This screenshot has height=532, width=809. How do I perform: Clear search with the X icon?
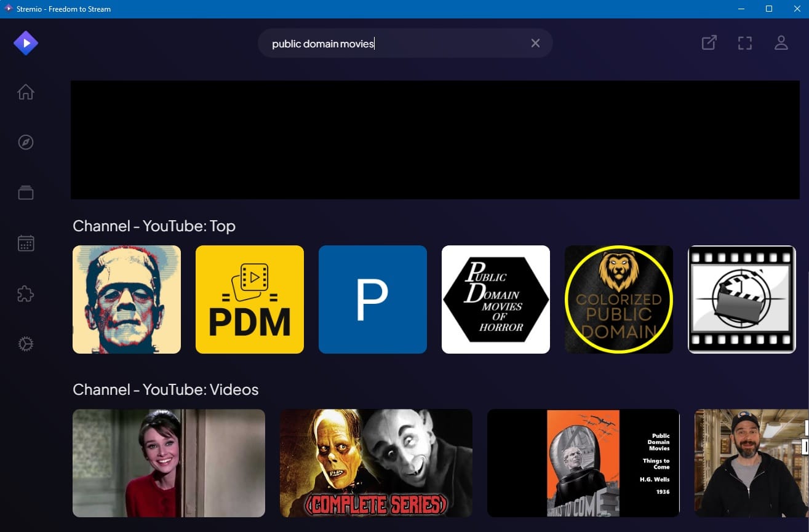point(535,43)
